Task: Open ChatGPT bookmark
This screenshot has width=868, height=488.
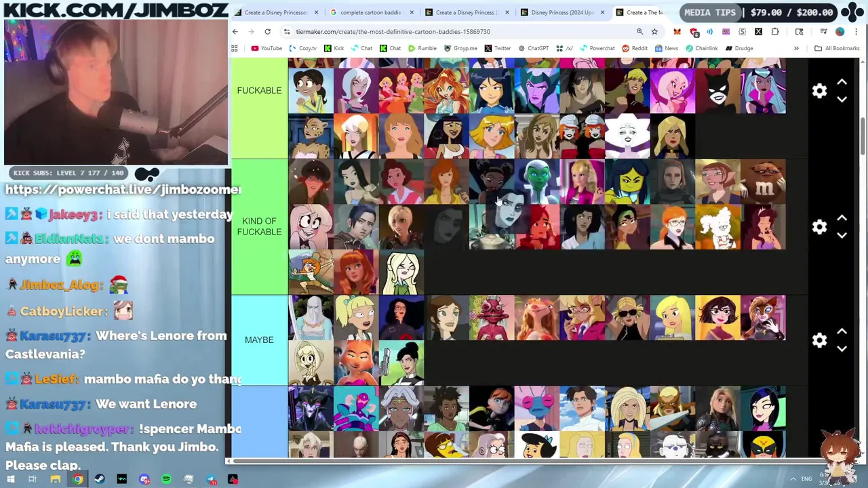Action: coord(534,48)
